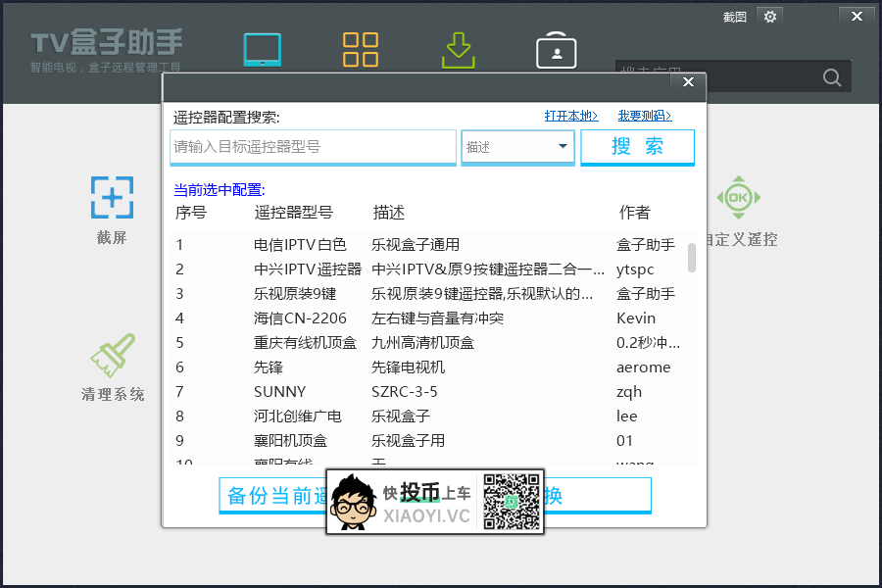Click author cell lee
Viewport: 882px width, 588px height.
(626, 416)
